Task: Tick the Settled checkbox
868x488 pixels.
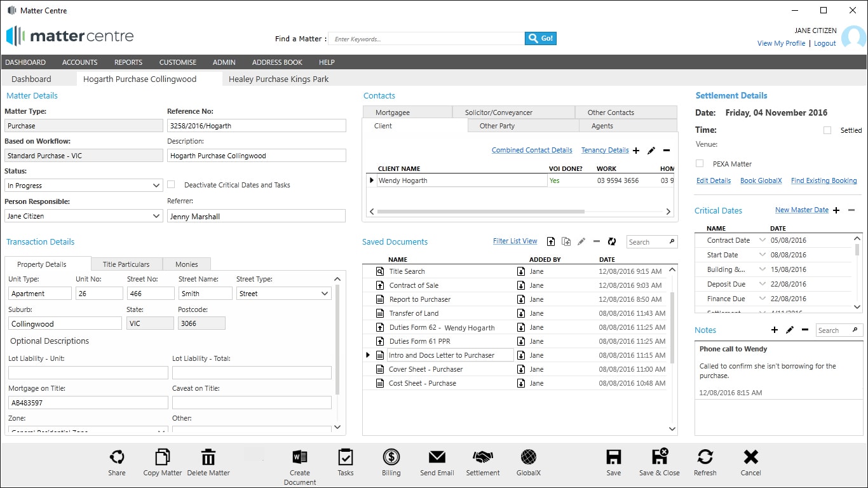Action: (827, 130)
